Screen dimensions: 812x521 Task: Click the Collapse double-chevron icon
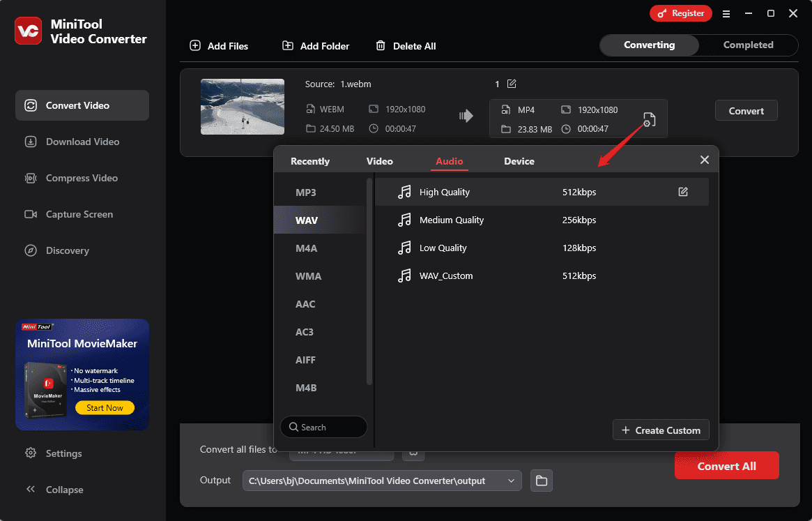click(31, 490)
